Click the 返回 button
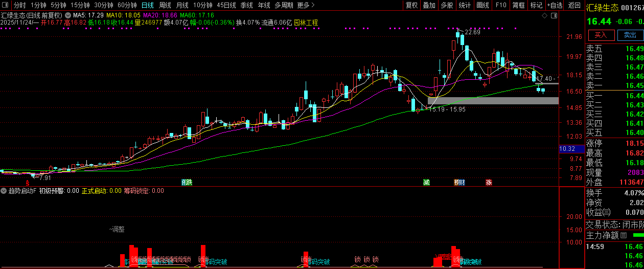 point(574,5)
